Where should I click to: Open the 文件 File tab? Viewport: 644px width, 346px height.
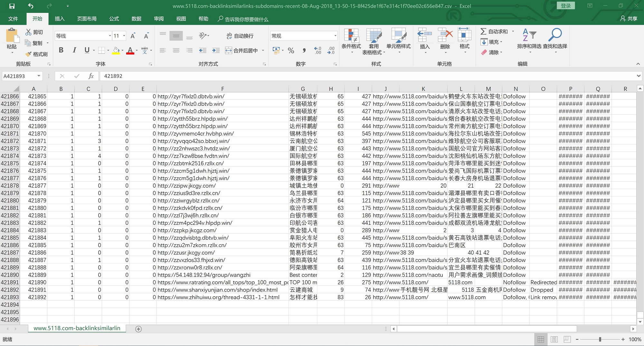click(x=13, y=19)
